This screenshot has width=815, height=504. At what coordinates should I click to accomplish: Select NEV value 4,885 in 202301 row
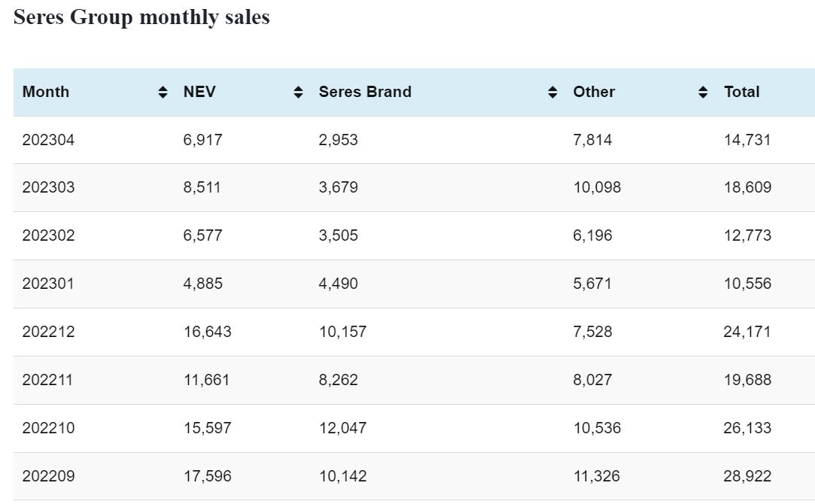(202, 284)
